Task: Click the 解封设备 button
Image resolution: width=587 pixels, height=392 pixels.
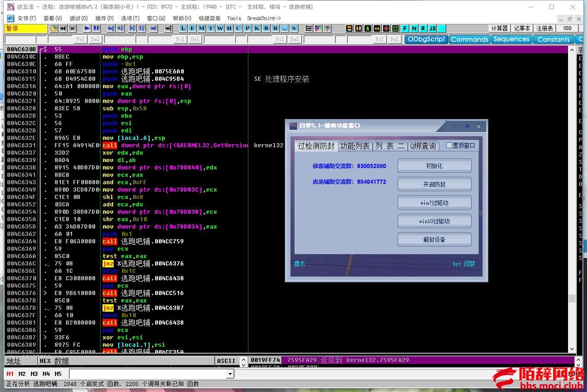Action: coord(434,240)
